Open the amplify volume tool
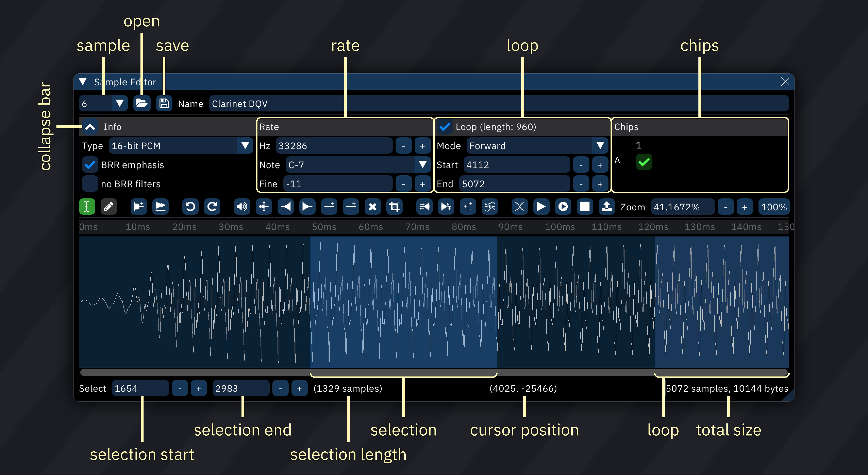The height and width of the screenshot is (475, 868). (242, 207)
